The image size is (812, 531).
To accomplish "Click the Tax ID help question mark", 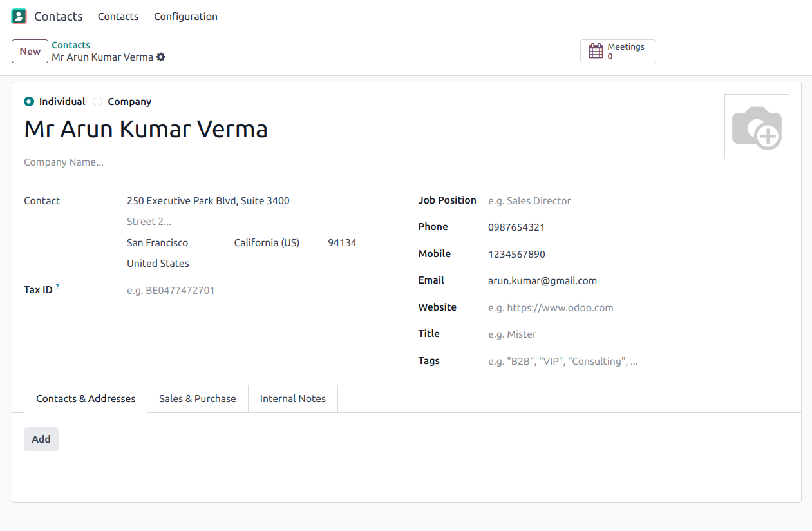I will [57, 287].
